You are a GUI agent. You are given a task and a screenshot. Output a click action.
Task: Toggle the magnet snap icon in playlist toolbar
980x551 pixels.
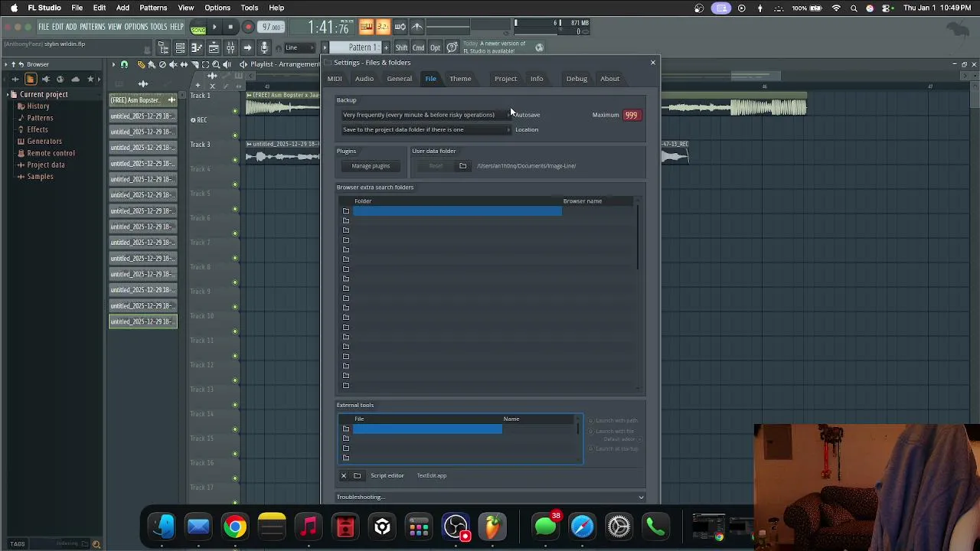point(124,64)
